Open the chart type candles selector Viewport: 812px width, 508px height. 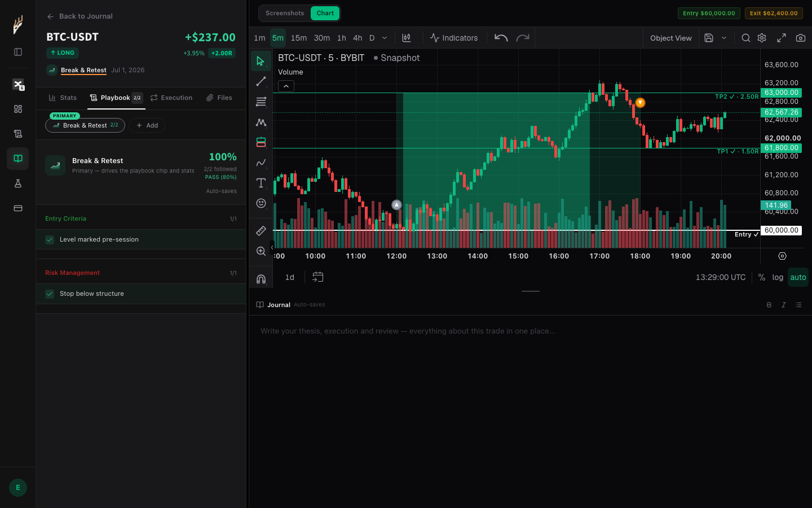(407, 38)
